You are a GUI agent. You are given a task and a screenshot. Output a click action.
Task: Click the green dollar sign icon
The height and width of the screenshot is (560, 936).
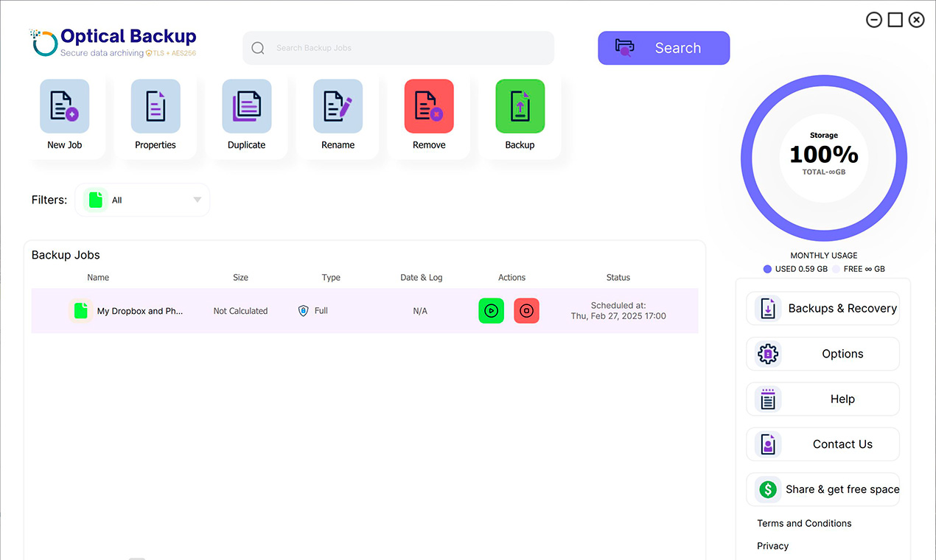point(768,489)
